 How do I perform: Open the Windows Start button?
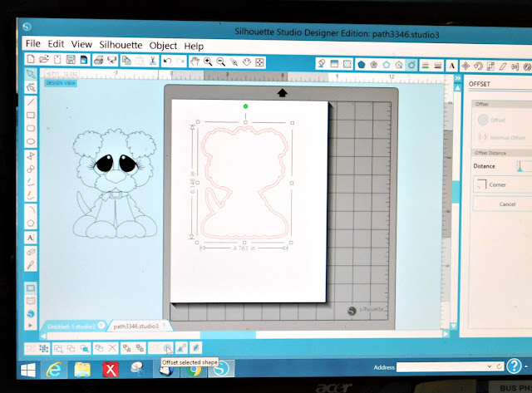28,370
